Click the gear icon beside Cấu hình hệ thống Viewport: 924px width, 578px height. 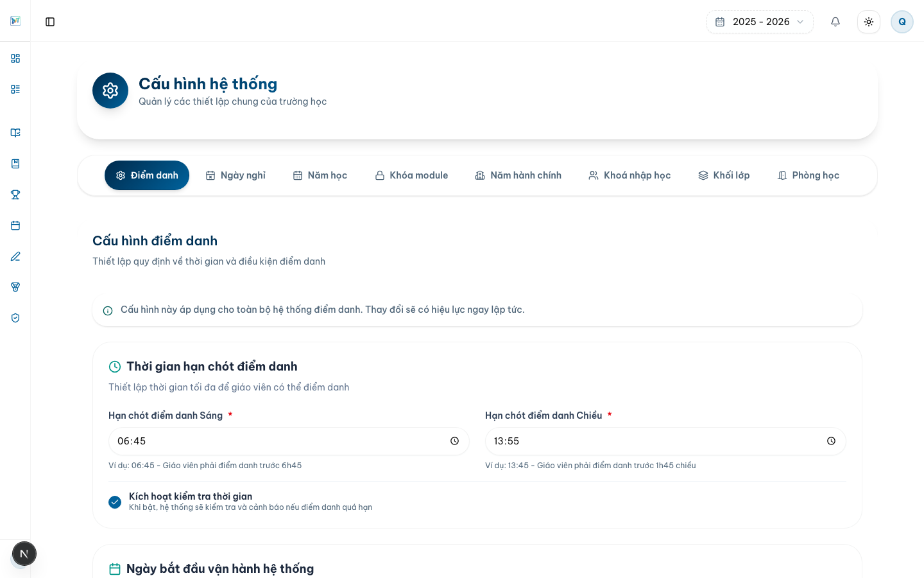click(110, 91)
